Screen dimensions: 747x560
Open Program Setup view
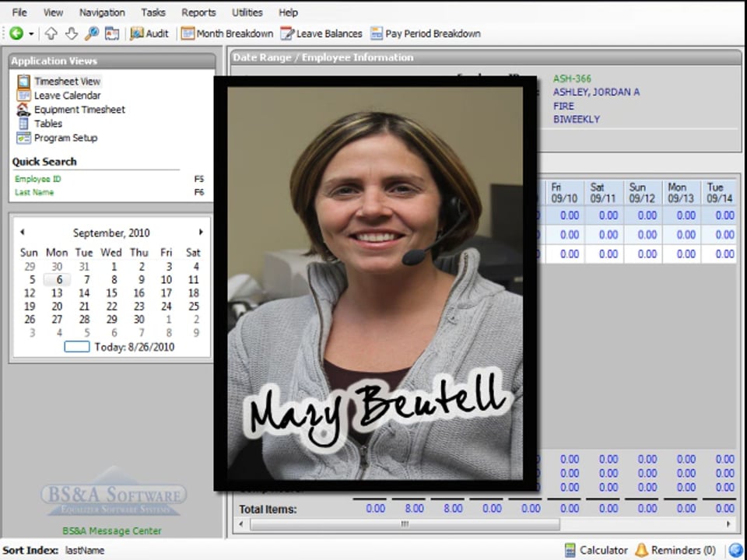pyautogui.click(x=65, y=138)
